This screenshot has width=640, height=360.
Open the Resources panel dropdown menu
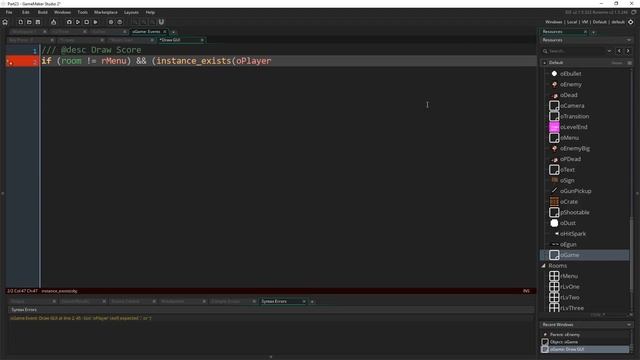click(629, 40)
